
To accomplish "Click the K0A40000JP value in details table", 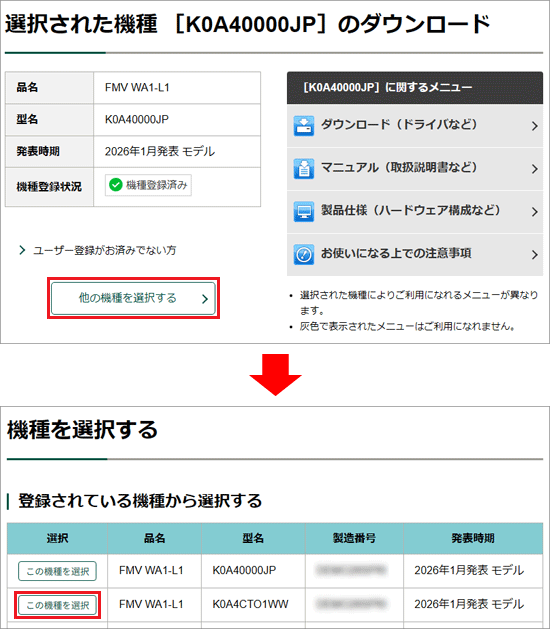I will pos(137,119).
